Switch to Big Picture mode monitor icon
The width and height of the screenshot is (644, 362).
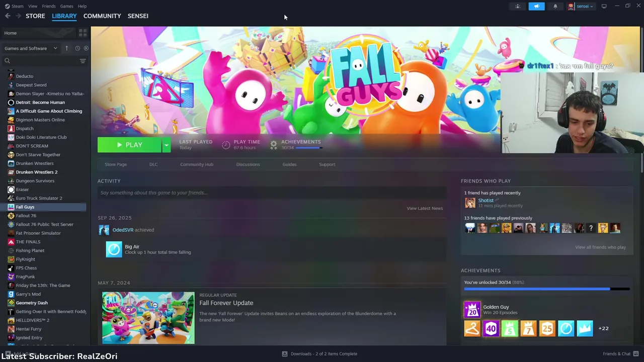click(x=604, y=6)
